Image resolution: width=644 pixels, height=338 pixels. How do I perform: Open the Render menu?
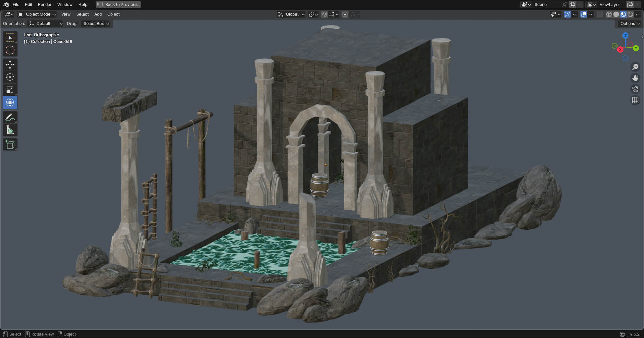[x=45, y=5]
